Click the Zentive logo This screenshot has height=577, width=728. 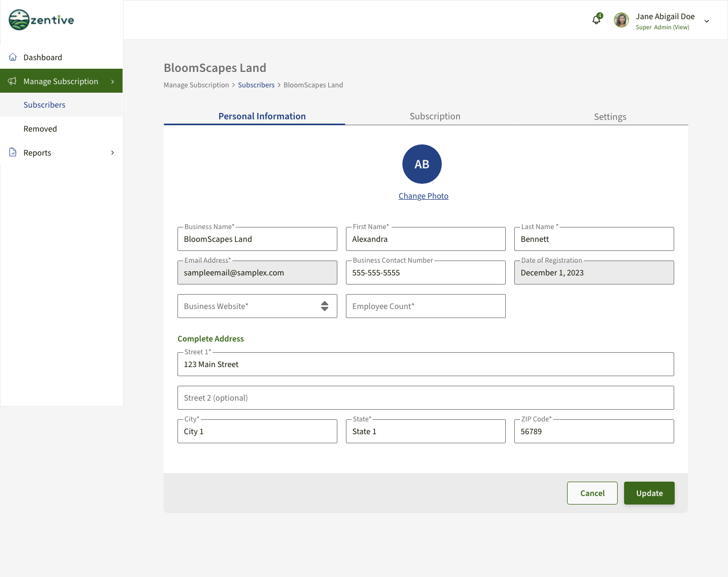pyautogui.click(x=42, y=20)
